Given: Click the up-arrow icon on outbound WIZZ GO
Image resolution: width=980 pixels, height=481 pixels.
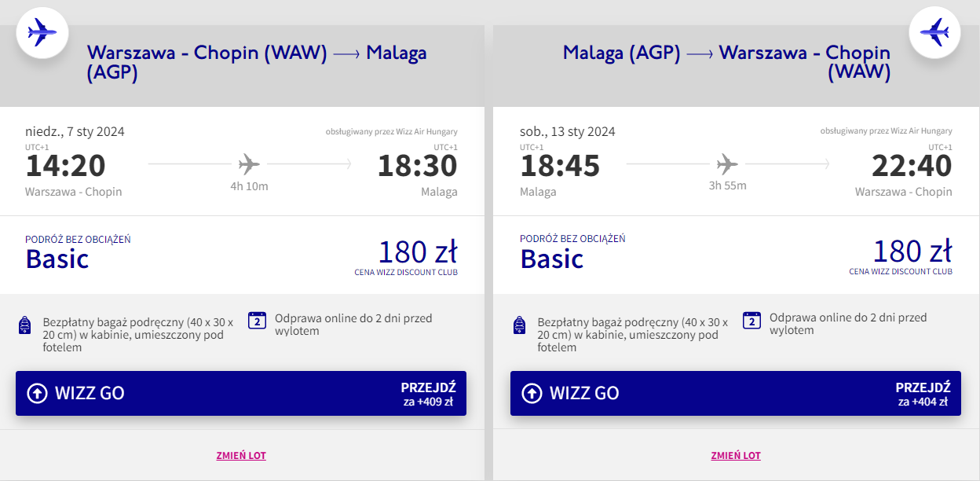Looking at the screenshot, I should [x=37, y=394].
